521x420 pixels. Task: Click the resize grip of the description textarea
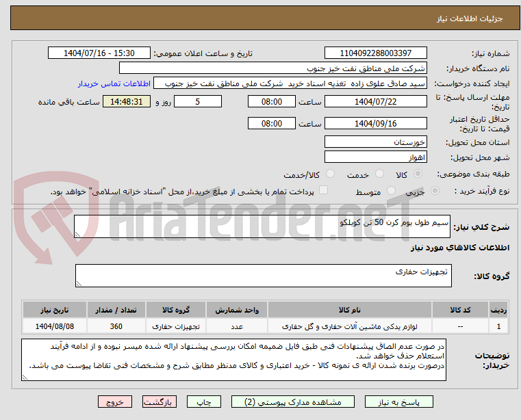pyautogui.click(x=77, y=235)
